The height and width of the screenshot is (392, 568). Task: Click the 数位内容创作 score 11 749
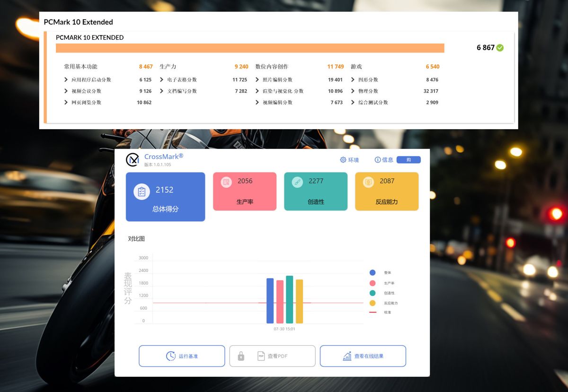(x=336, y=67)
